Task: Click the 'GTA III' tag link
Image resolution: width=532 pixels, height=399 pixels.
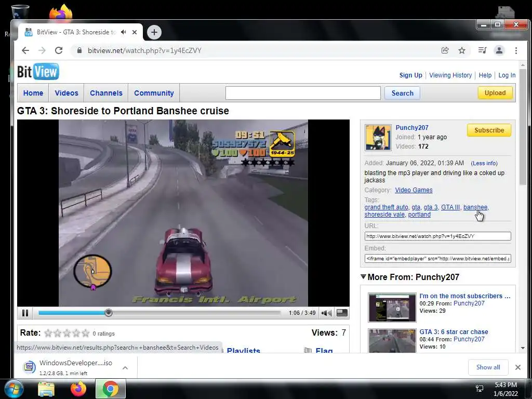Action: [x=450, y=207]
